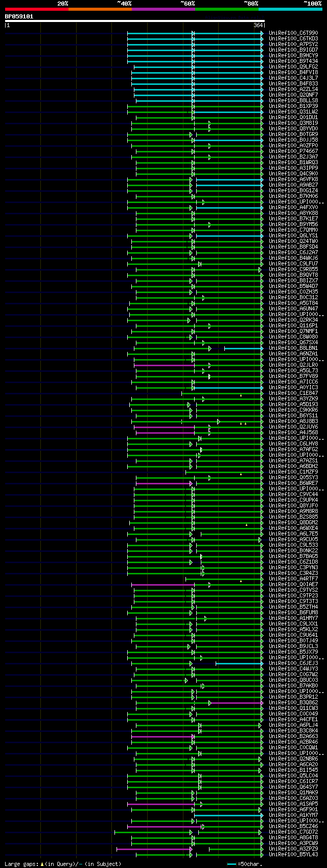Select hit label UniRef100_Q0IAE7
The height and width of the screenshot is (868, 327).
tap(293, 584)
